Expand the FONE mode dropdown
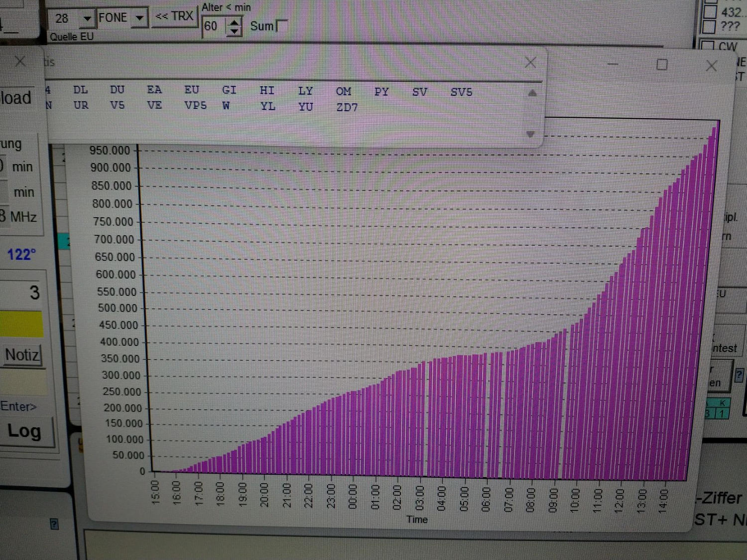The height and width of the screenshot is (560, 747). pos(140,18)
